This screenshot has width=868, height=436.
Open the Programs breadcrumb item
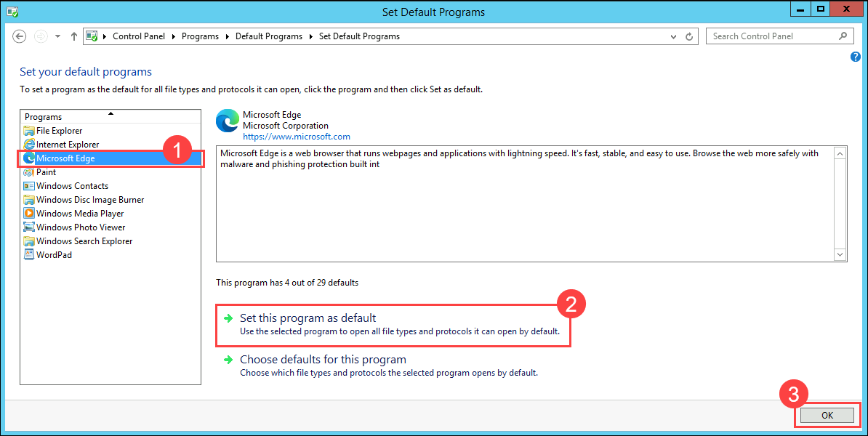coord(200,36)
